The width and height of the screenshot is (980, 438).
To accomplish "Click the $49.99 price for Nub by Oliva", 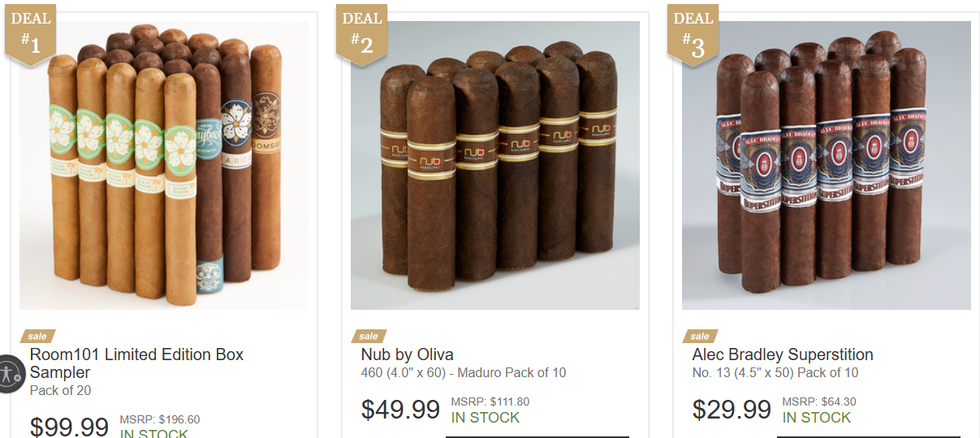I will [400, 410].
